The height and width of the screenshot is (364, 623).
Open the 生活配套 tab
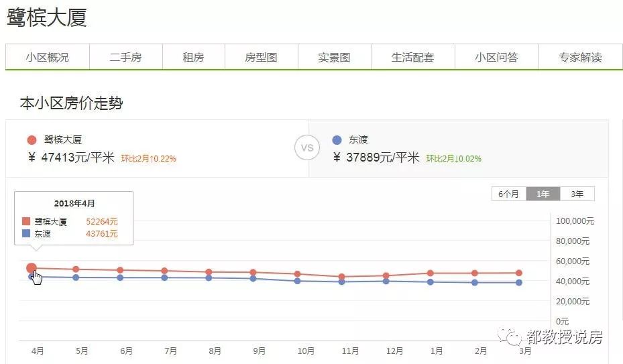pyautogui.click(x=413, y=57)
